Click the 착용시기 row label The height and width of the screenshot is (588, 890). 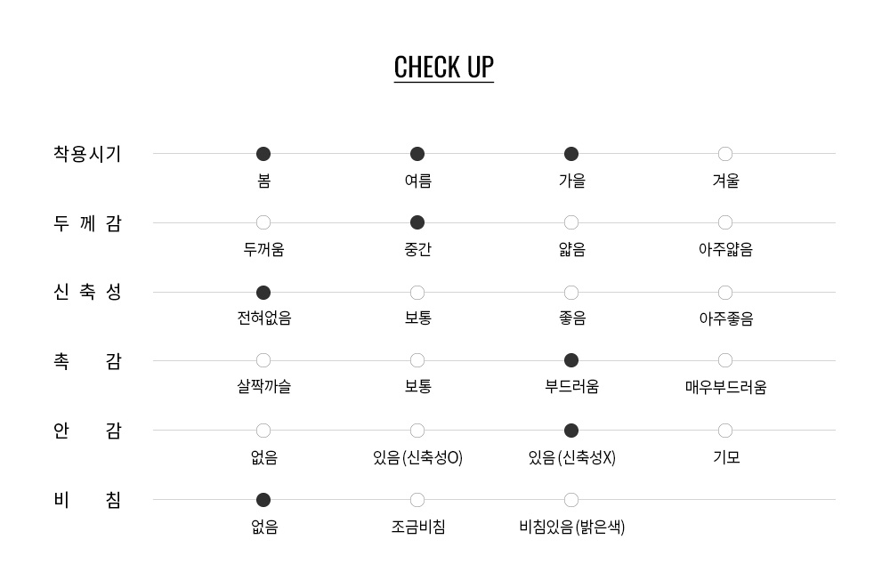coord(87,154)
